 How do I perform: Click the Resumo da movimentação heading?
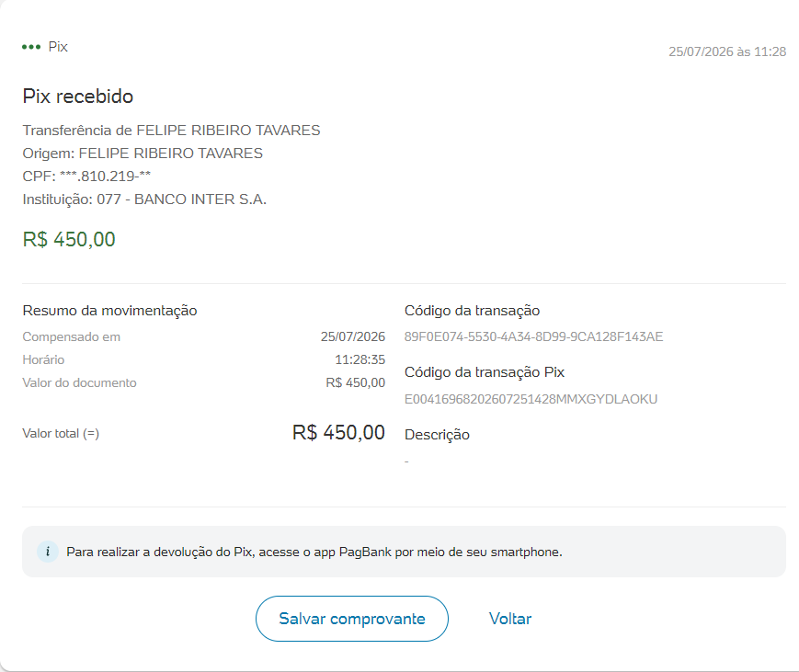[109, 311]
